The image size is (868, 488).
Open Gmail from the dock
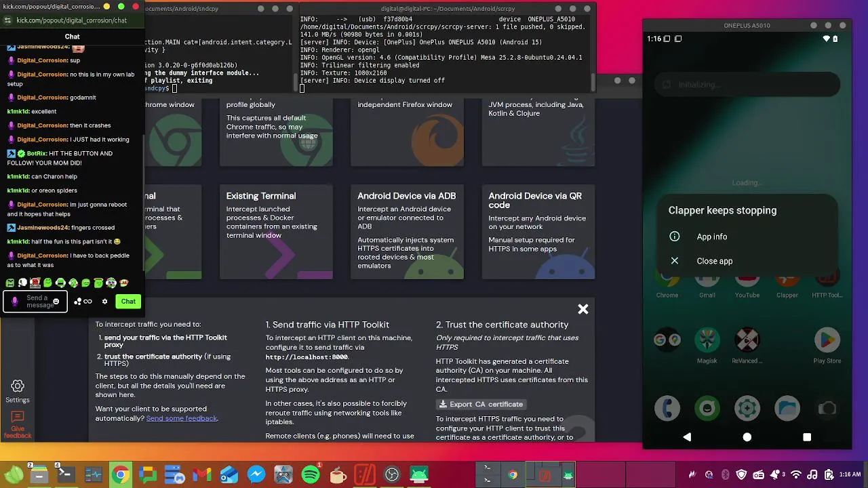[201, 474]
